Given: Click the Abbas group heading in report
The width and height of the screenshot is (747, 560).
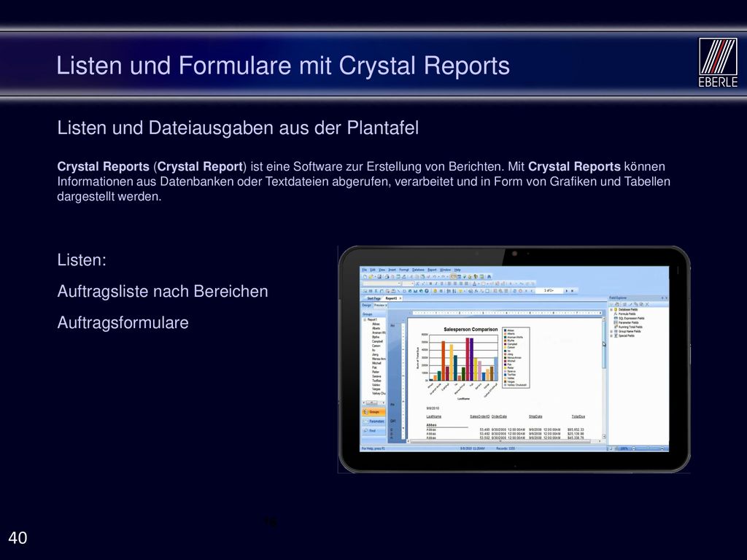Looking at the screenshot, I should [x=431, y=425].
